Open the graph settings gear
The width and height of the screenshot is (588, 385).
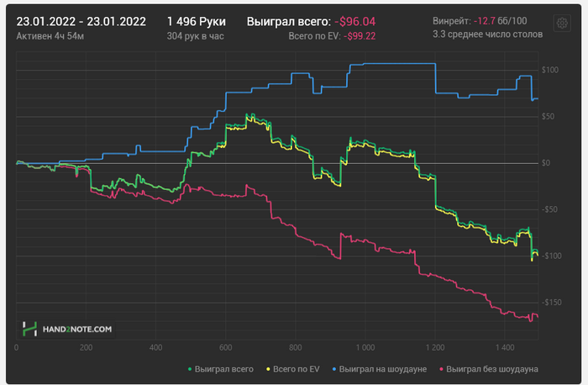pyautogui.click(x=561, y=23)
